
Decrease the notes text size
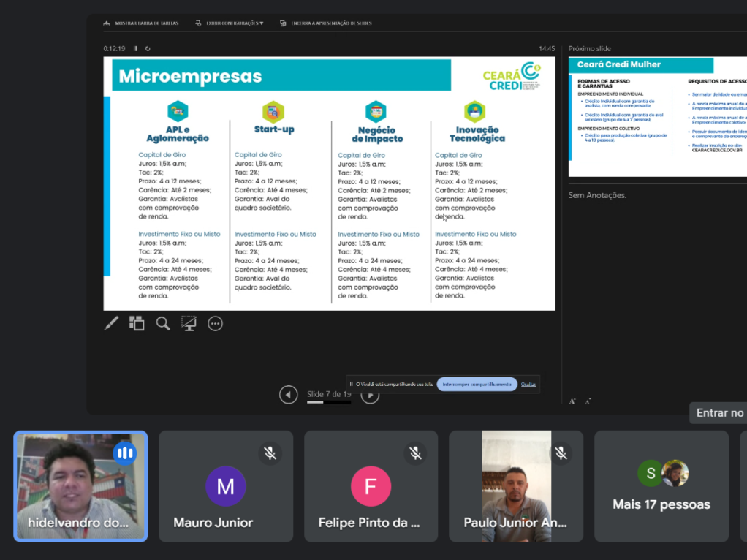[588, 402]
